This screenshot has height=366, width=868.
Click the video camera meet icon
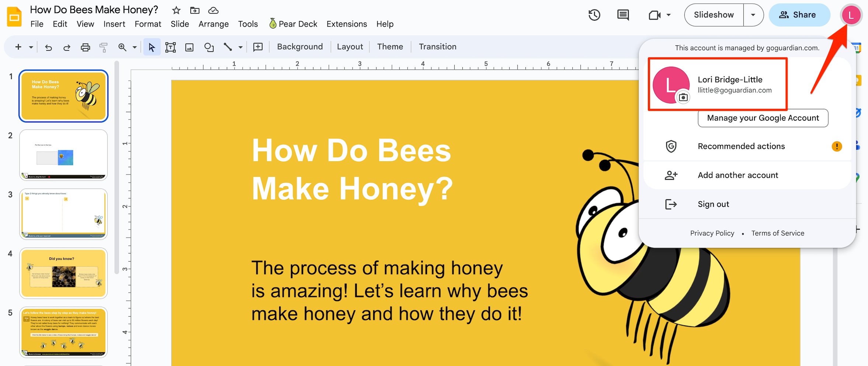[x=655, y=15]
